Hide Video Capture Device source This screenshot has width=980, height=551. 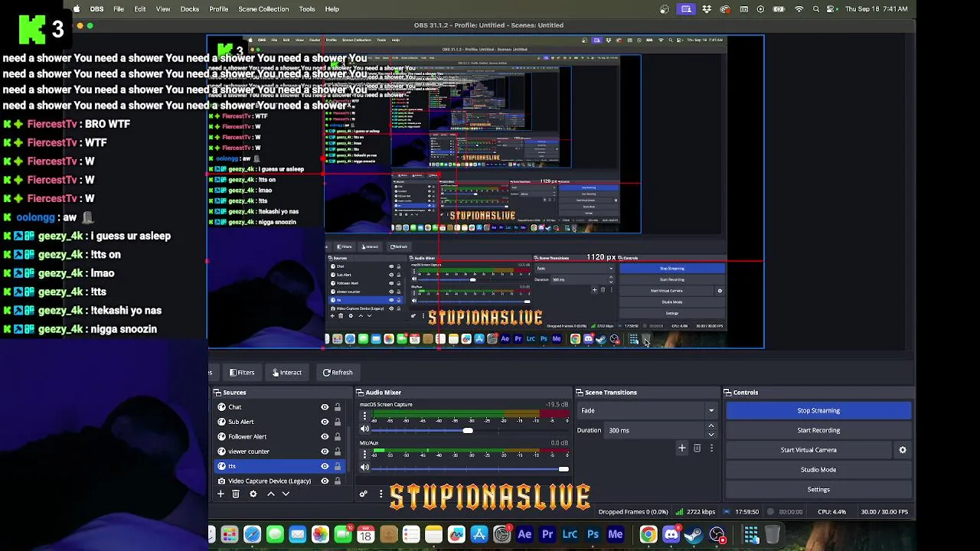point(325,481)
